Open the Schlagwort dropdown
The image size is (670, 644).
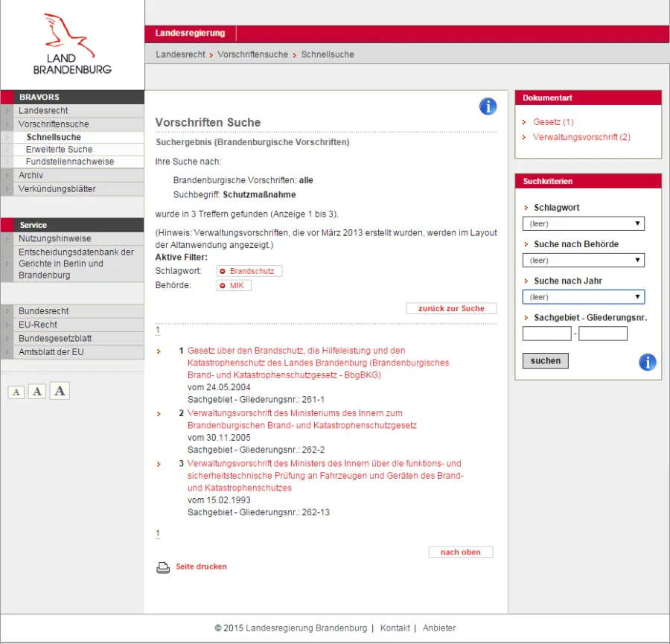[x=583, y=223]
